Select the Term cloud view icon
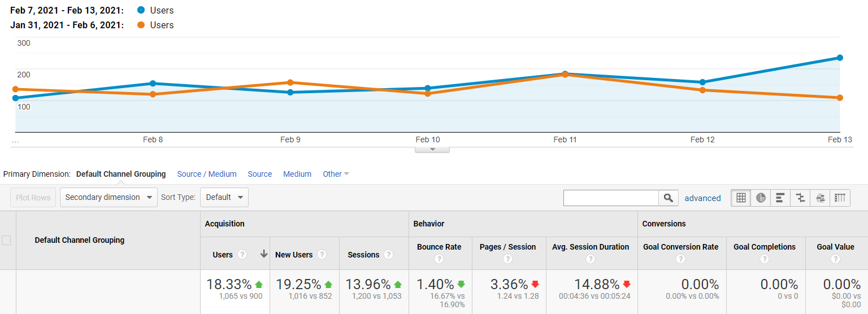Screen dimensions: 868x314 (x=821, y=198)
